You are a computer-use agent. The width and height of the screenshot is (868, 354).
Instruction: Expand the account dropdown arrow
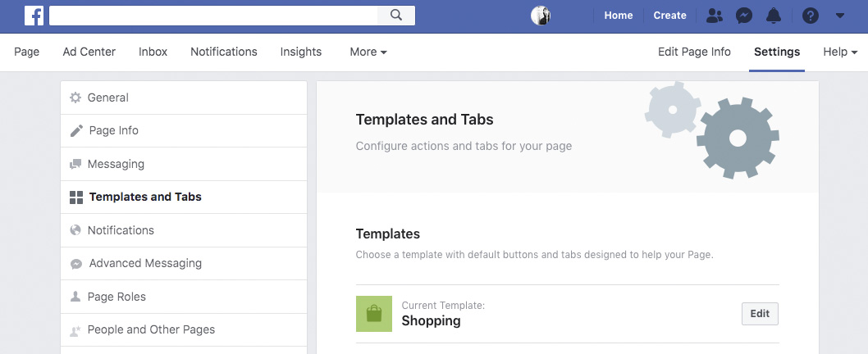840,16
